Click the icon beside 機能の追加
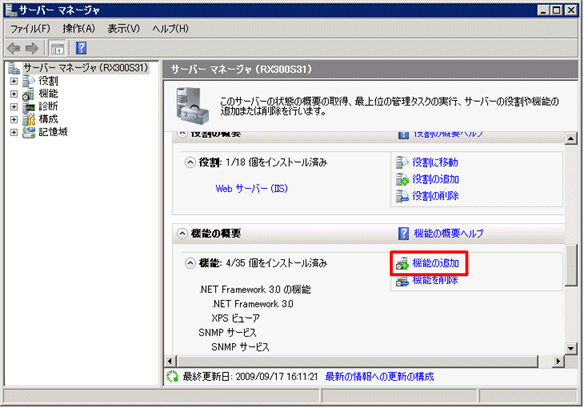Viewport: 584px width, 408px height. point(402,264)
